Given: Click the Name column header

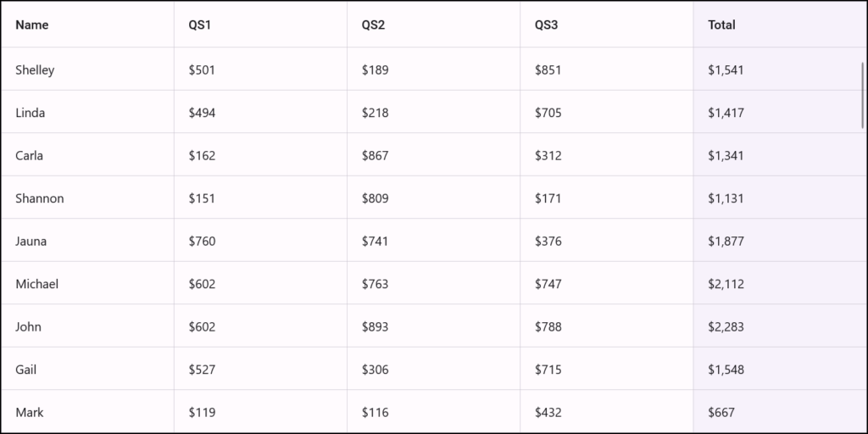Looking at the screenshot, I should [32, 25].
